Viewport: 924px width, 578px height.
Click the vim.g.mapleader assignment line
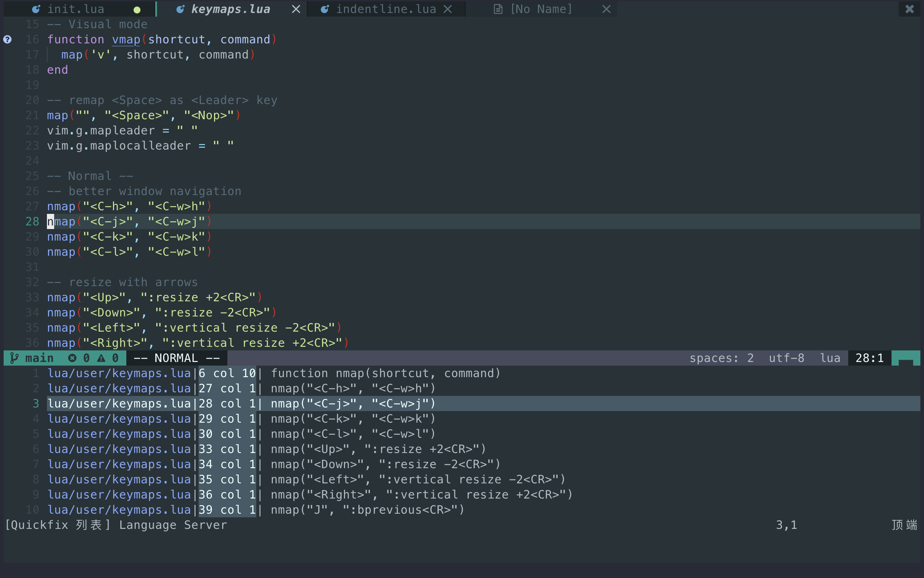click(x=122, y=131)
